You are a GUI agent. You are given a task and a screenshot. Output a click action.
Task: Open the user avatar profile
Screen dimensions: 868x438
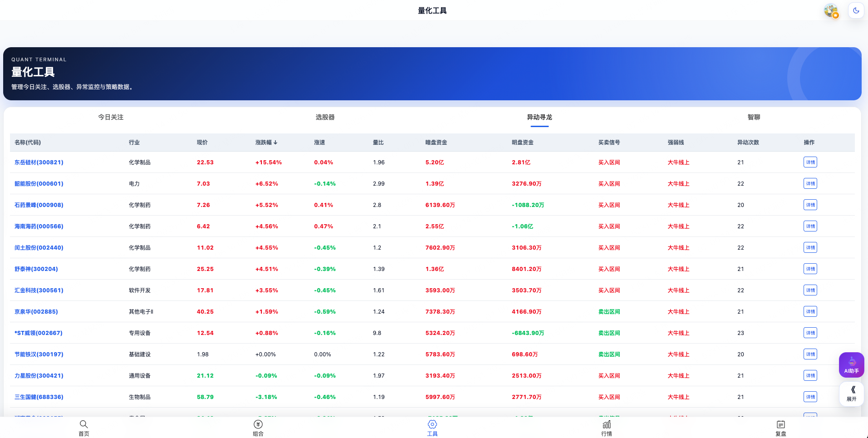point(831,10)
